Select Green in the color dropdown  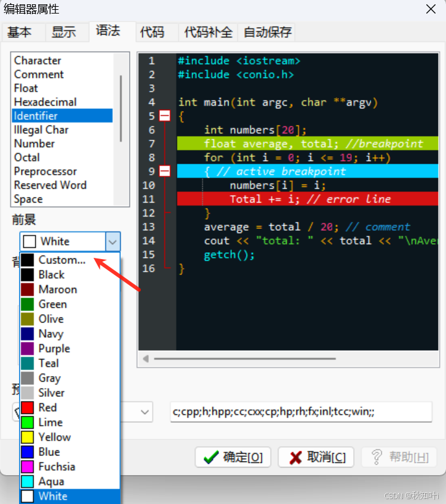(70, 304)
